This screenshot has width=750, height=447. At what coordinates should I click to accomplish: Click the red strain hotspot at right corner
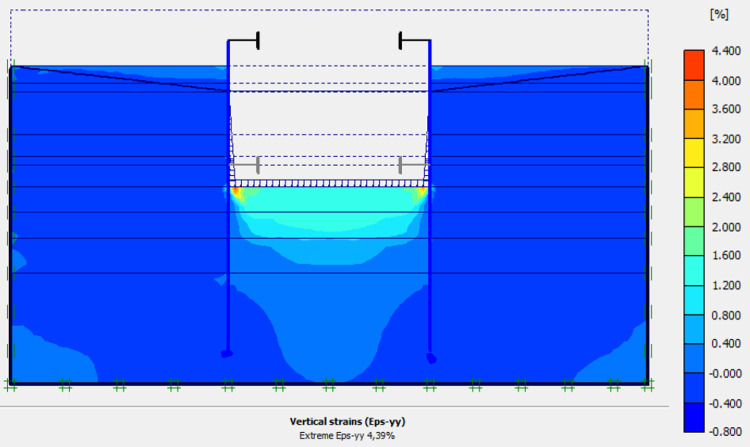click(x=423, y=192)
